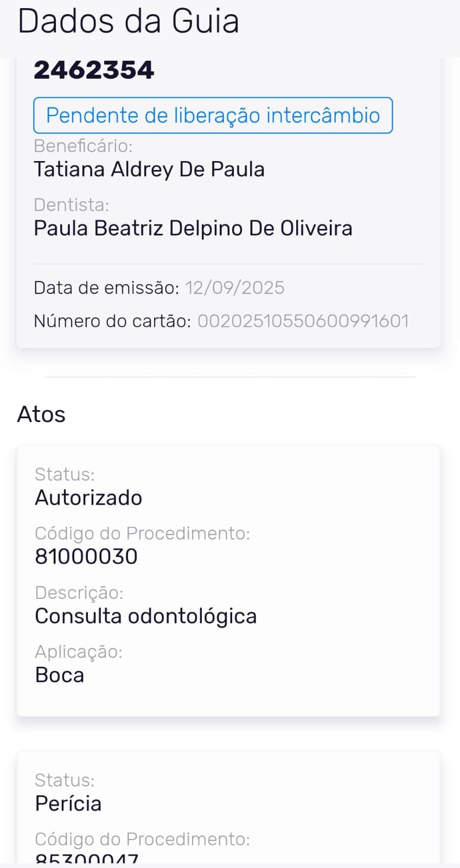Image resolution: width=460 pixels, height=868 pixels.
Task: Select the "Perícia" status value
Action: click(x=68, y=803)
